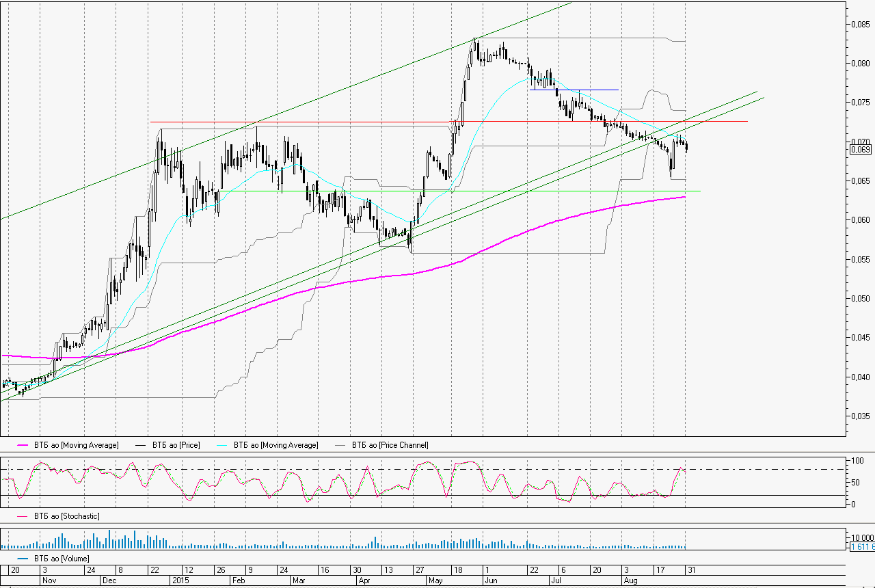Select the ВТБ ао [Price Channel] legend entry
875x588 pixels.
click(390, 445)
